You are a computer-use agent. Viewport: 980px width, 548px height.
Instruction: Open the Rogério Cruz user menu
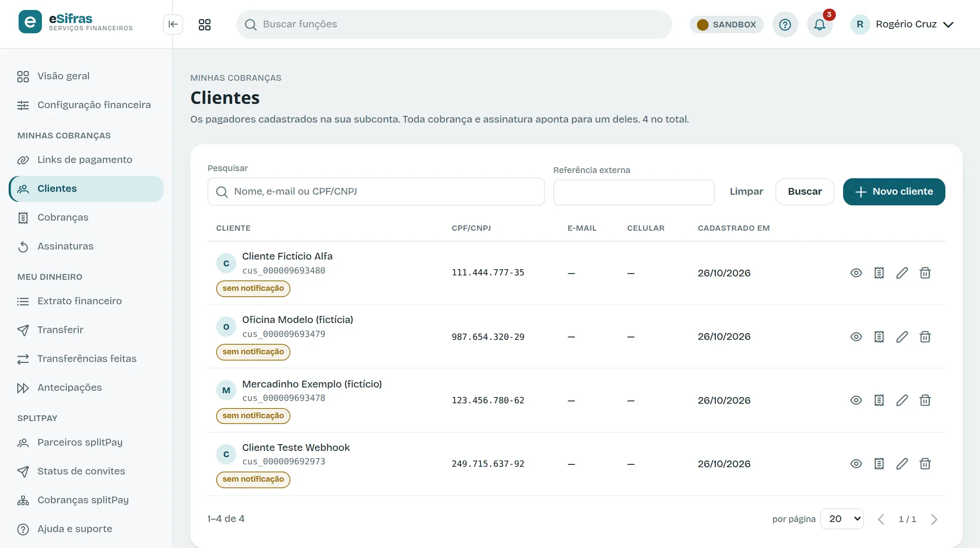tap(903, 25)
